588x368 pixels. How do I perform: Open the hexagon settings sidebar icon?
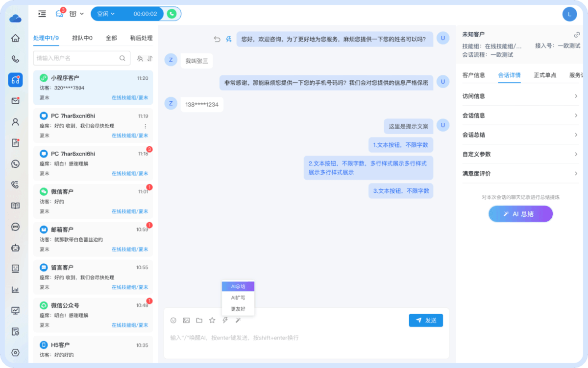(x=15, y=352)
